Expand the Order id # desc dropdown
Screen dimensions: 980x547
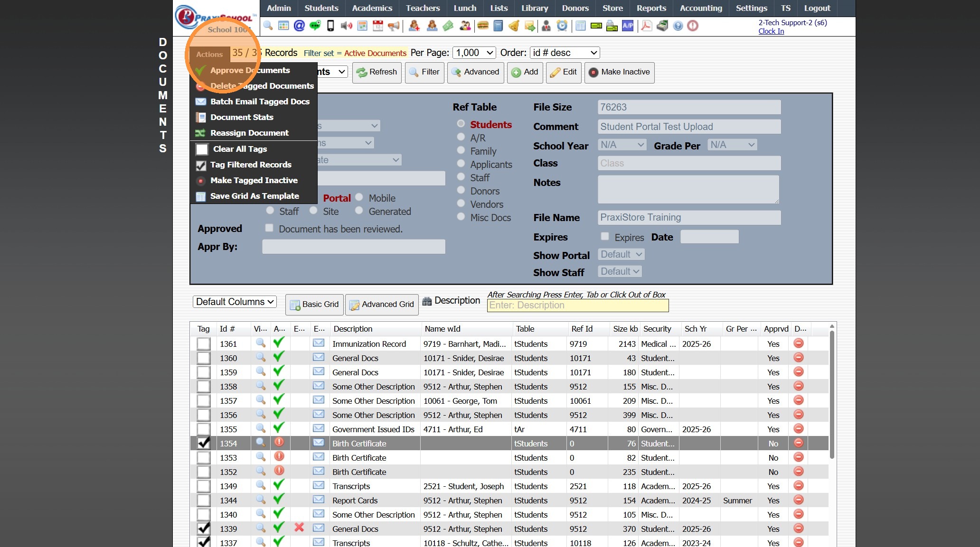[x=565, y=53]
